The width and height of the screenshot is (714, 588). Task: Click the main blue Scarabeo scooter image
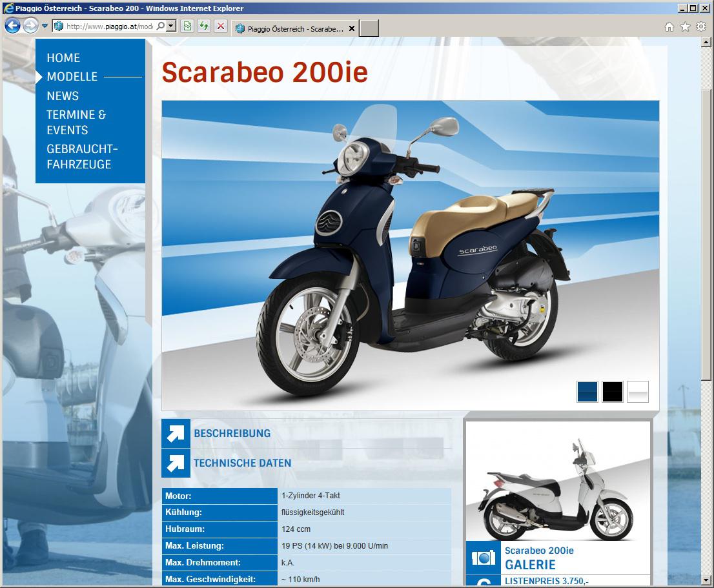[411, 256]
